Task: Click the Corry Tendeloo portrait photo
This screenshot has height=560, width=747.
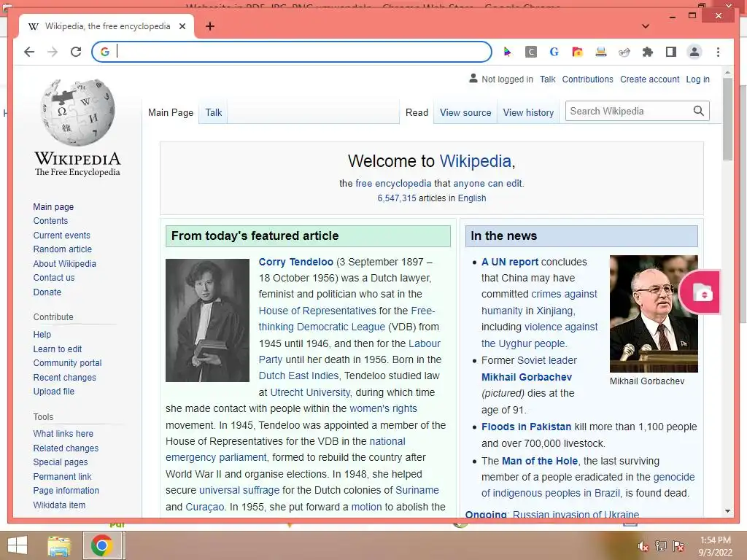Action: click(x=207, y=321)
